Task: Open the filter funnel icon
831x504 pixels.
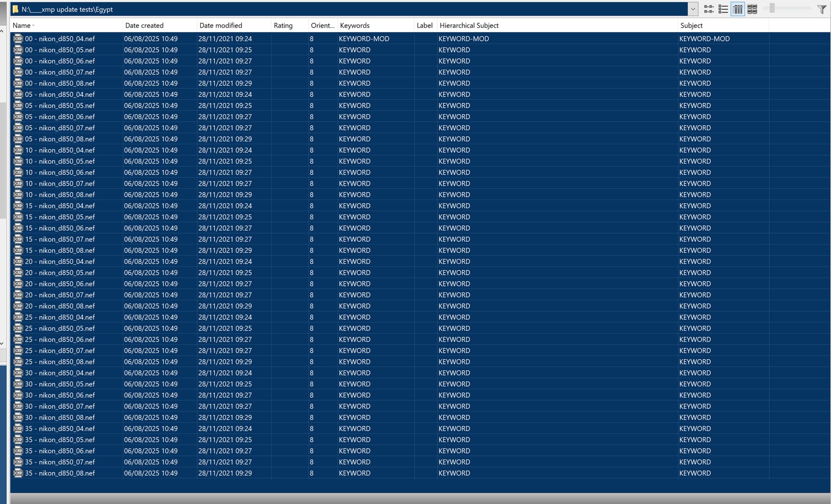Action: (x=821, y=9)
